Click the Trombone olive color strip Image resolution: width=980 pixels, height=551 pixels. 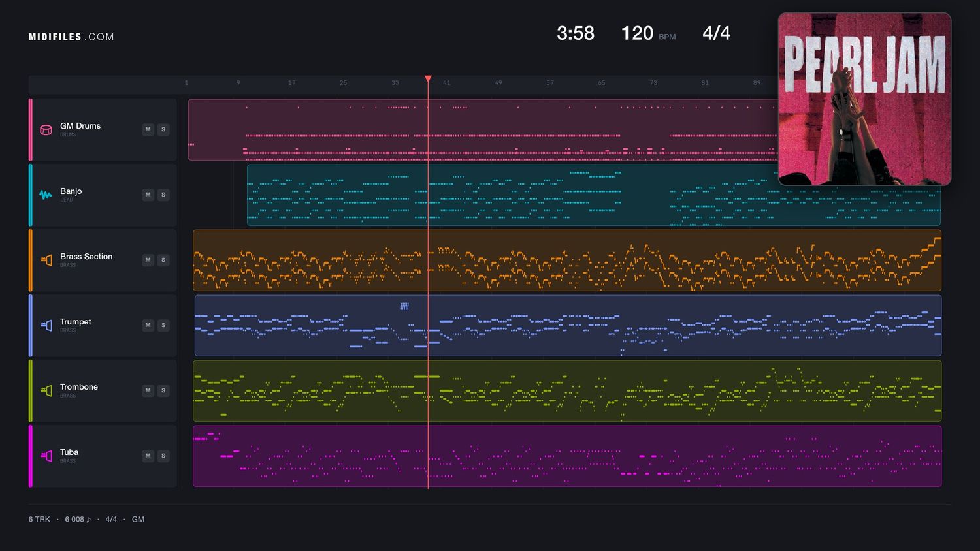point(30,391)
